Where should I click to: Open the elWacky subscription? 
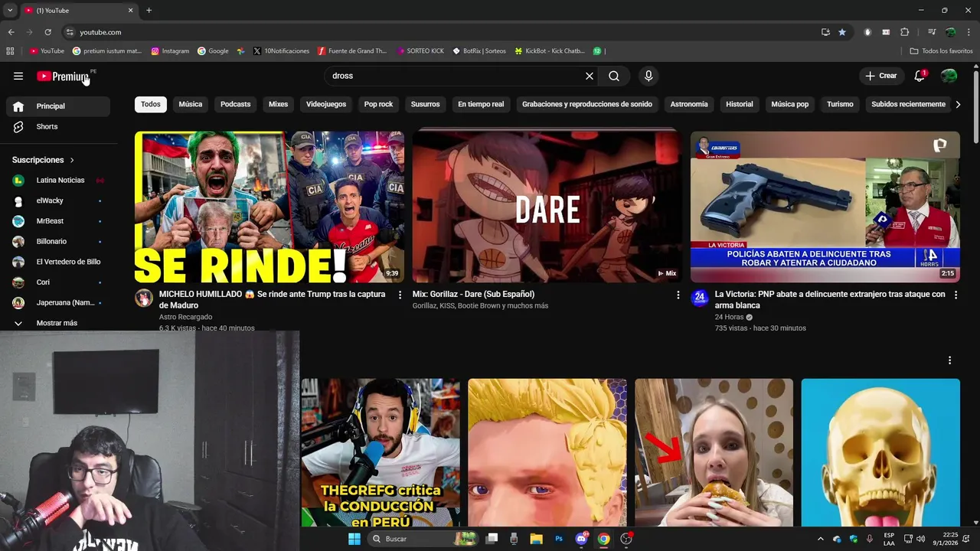(x=58, y=201)
